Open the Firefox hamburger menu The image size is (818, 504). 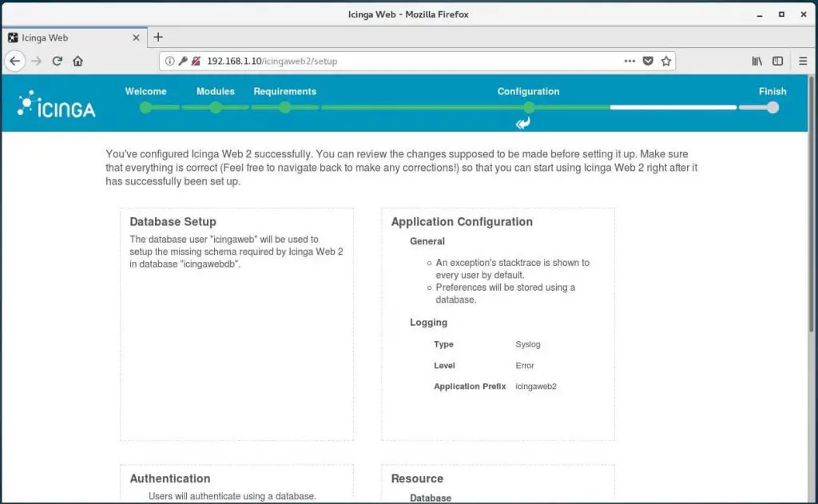point(803,61)
